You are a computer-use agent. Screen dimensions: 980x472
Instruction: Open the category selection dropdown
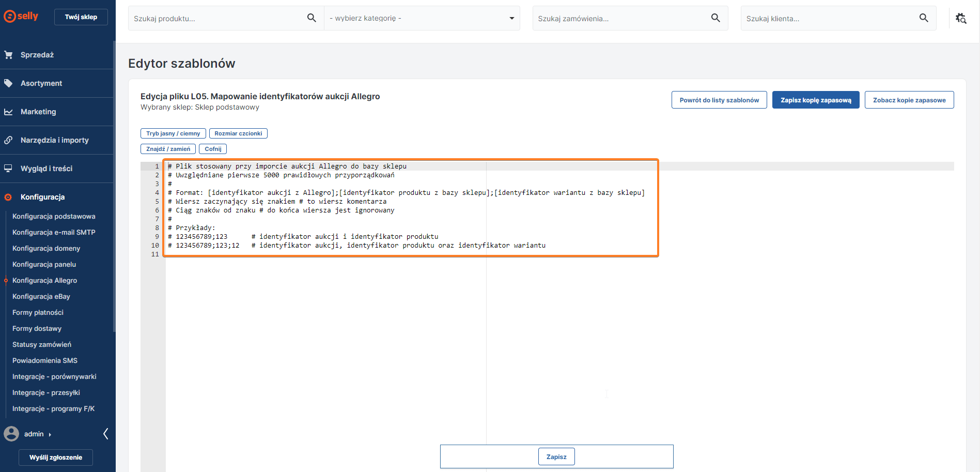click(x=422, y=18)
